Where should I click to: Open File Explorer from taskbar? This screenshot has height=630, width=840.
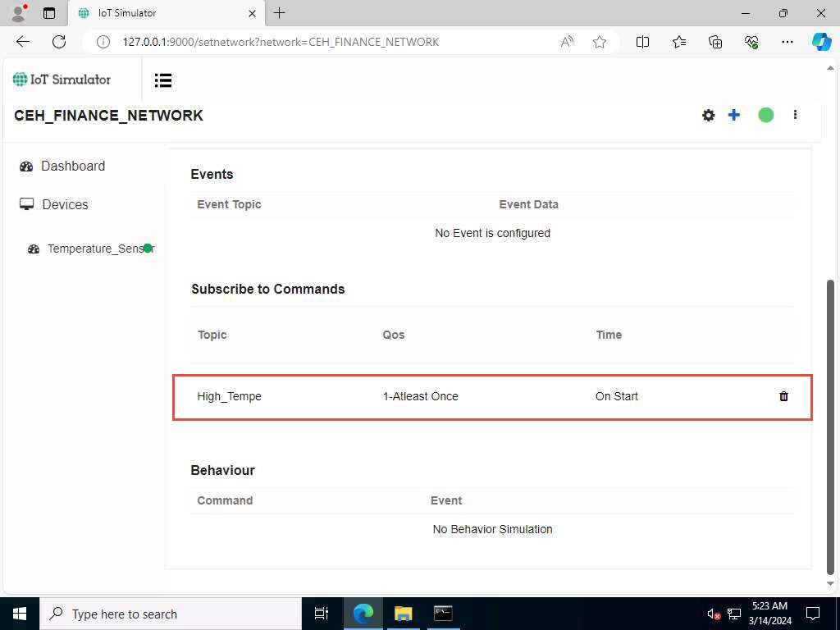tap(403, 614)
